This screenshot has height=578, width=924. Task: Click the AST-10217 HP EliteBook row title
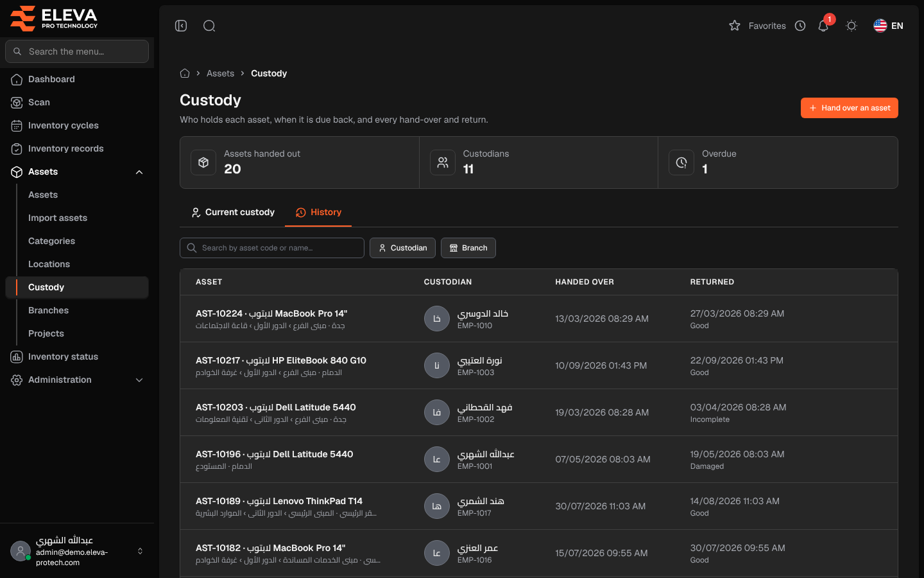coord(281,360)
